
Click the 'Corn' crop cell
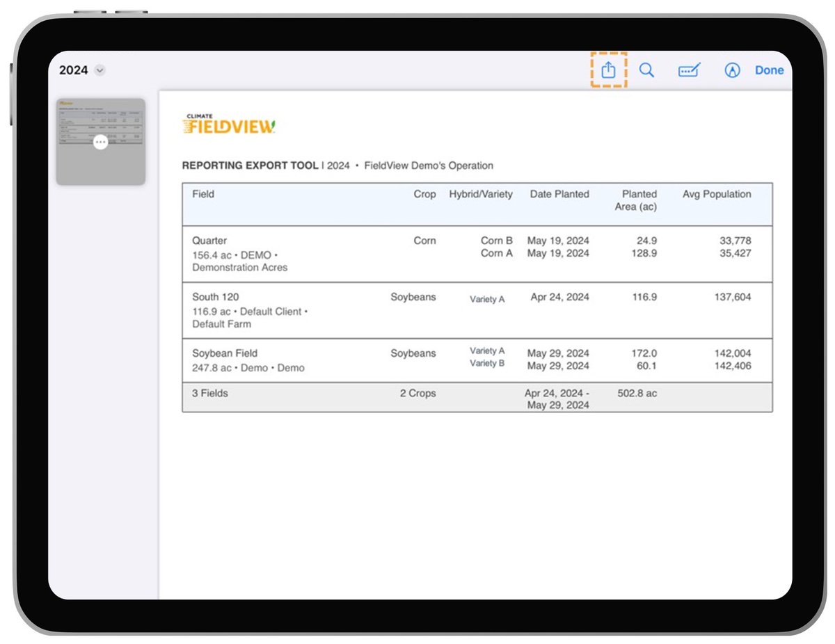pos(424,241)
